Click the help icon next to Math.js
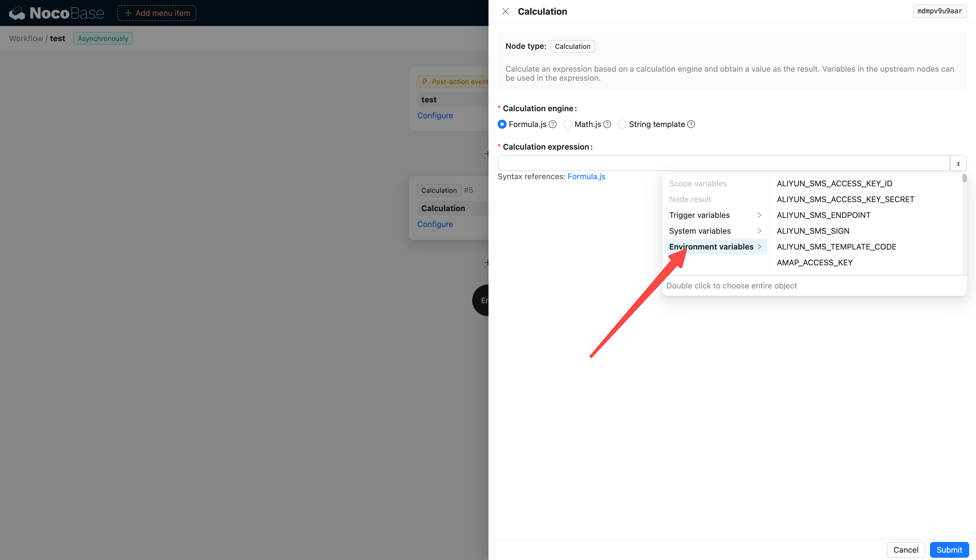Image resolution: width=976 pixels, height=560 pixels. pos(607,124)
